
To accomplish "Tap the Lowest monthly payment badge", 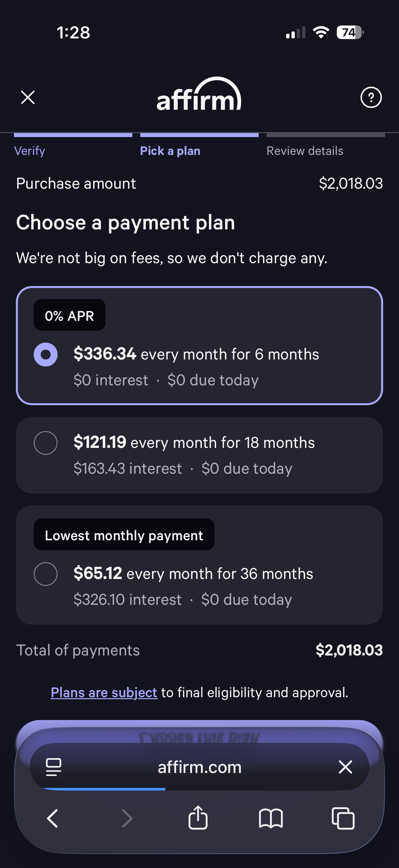I will click(x=124, y=535).
